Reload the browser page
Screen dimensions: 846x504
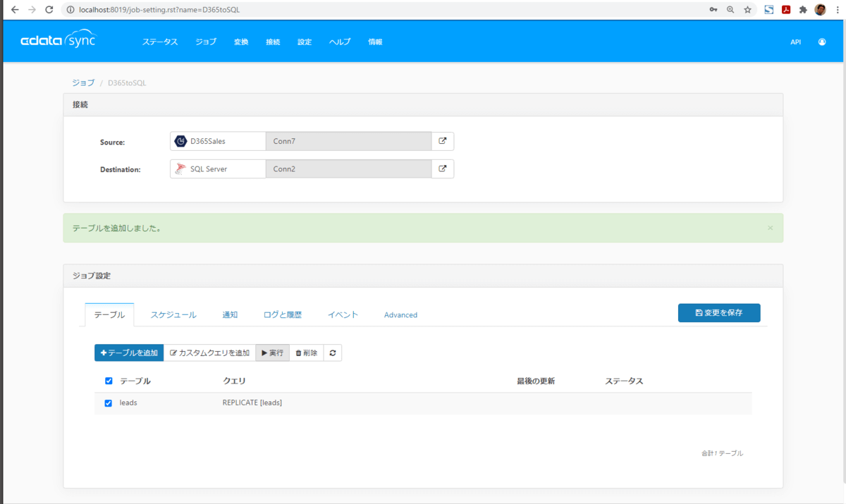click(x=49, y=10)
